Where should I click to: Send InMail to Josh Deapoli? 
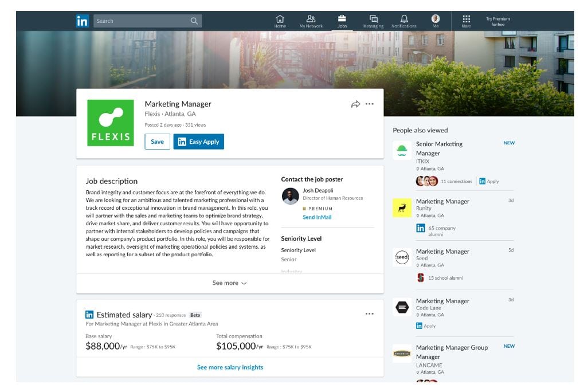317,217
